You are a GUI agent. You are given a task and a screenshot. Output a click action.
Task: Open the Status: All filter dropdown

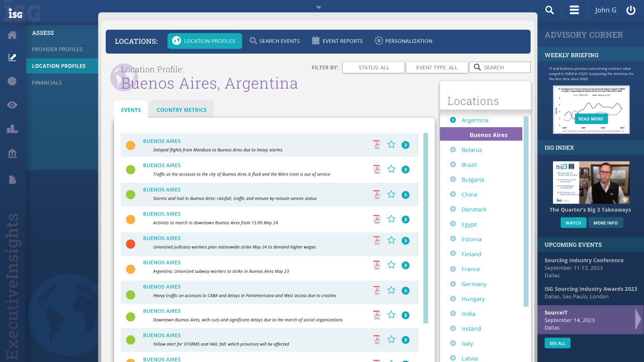click(373, 67)
